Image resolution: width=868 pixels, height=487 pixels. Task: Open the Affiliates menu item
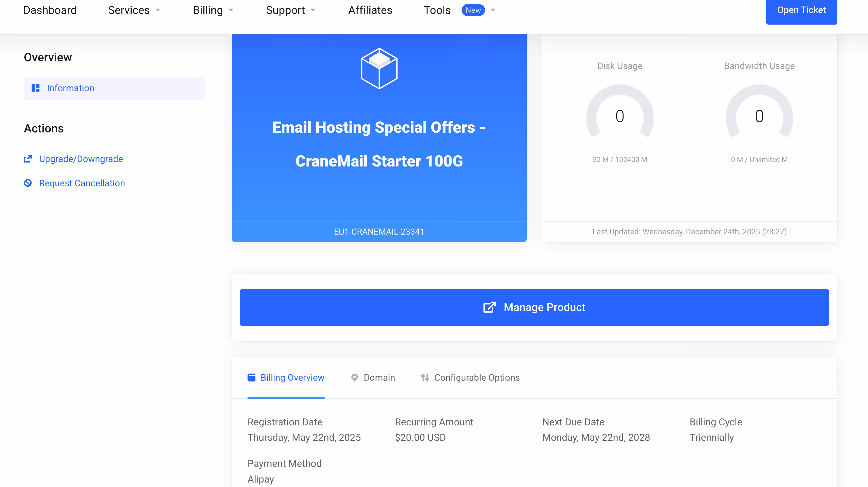370,10
